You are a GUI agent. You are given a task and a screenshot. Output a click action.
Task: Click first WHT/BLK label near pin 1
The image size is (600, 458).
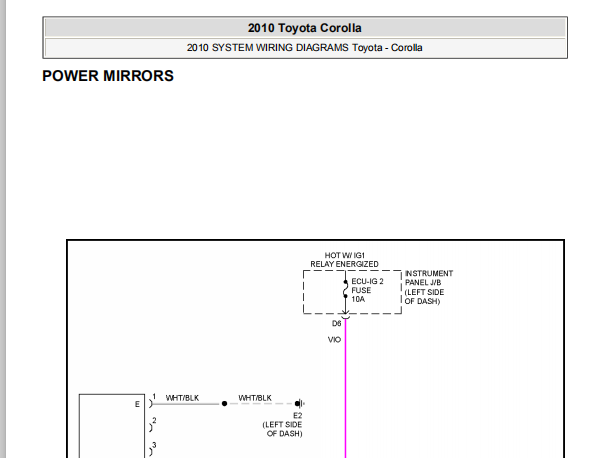click(182, 398)
